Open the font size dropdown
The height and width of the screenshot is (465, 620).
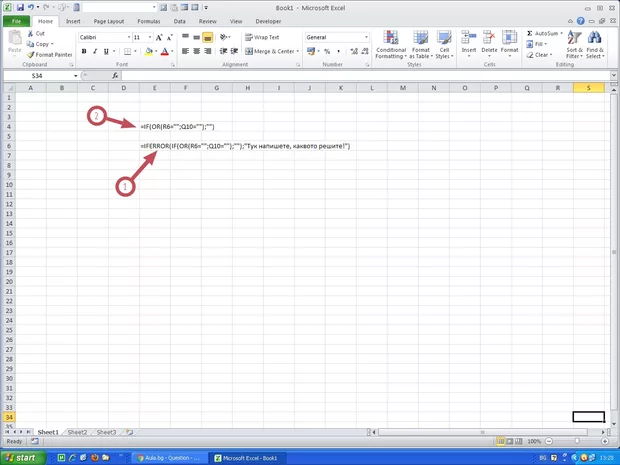pos(150,37)
